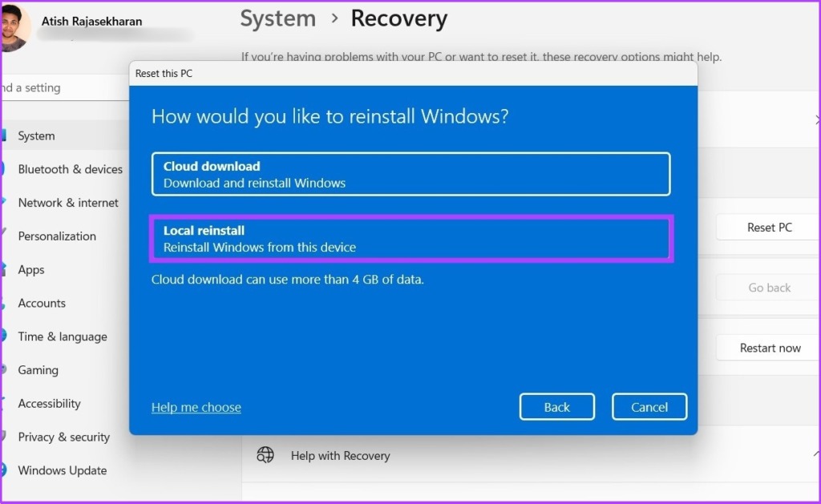Click 'How would you like to reinstall Windows?' heading
Image resolution: width=821 pixels, height=504 pixels.
330,116
